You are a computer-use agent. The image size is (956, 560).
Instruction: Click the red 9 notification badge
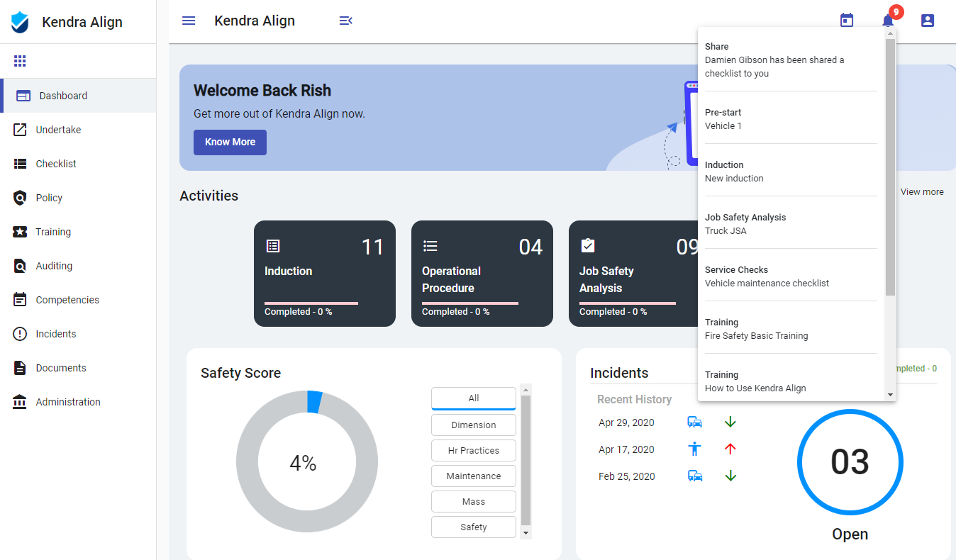click(896, 11)
